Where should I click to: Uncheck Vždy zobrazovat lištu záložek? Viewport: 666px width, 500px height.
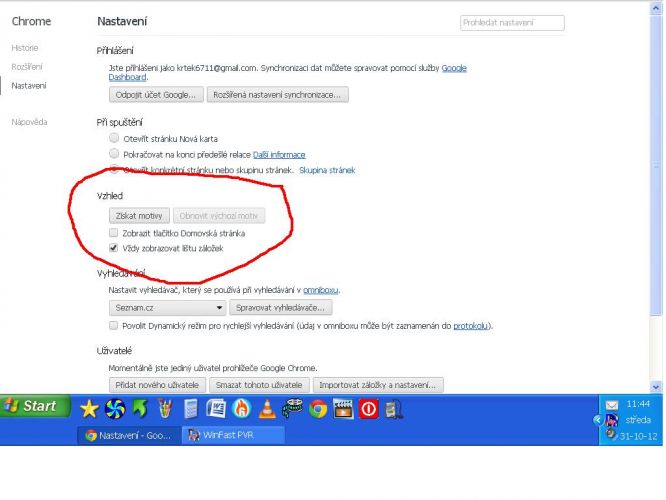(x=113, y=248)
